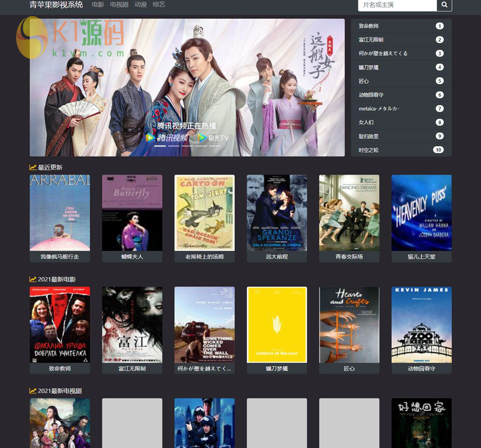Select 动物园看守 in the ranking sidebar
The image size is (481, 448).
[371, 95]
